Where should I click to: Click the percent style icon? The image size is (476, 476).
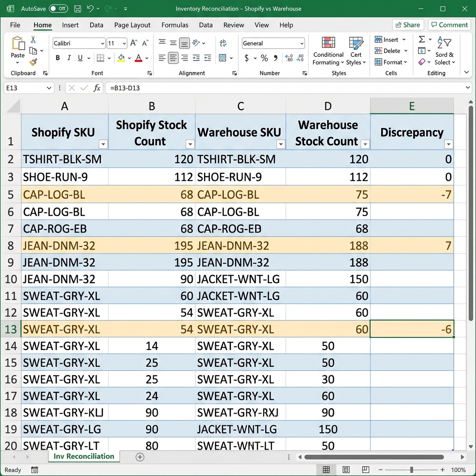tap(264, 58)
